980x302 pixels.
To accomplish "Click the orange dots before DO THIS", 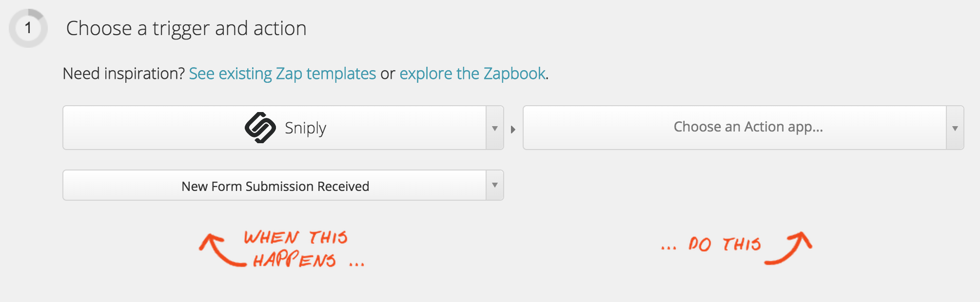I will click(x=668, y=248).
